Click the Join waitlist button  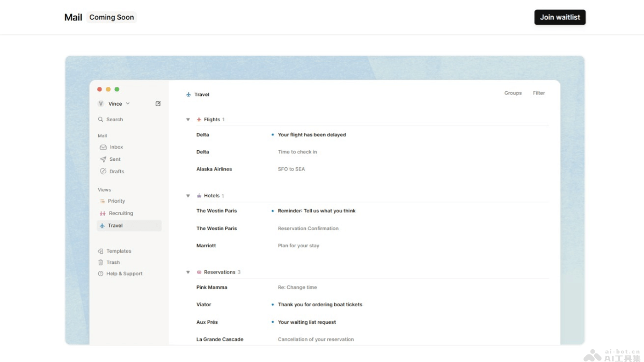pos(560,17)
